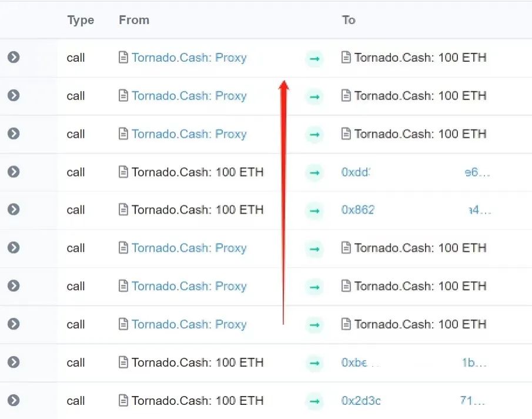Image resolution: width=532 pixels, height=419 pixels.
Task: Click the green arrow on the 0x862 recipient row
Action: (x=314, y=210)
